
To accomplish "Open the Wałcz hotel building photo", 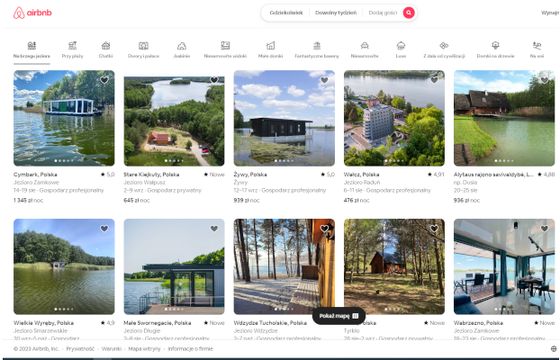I will (x=394, y=118).
